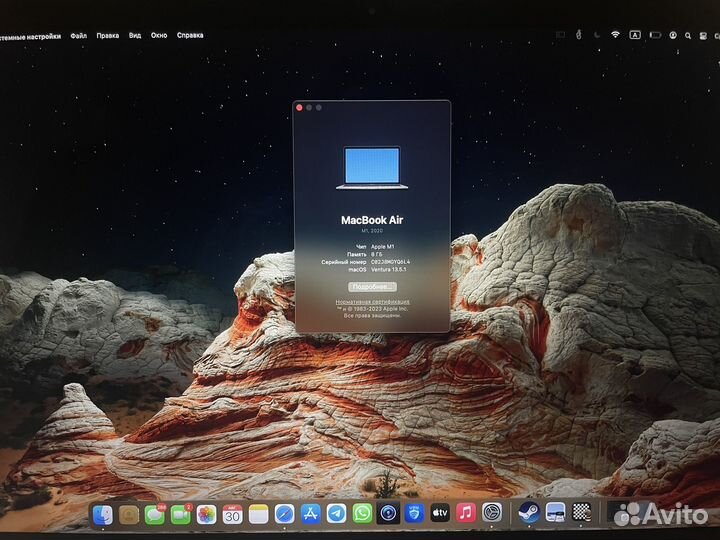Open the Вид menu
This screenshot has height=540, width=720.
(135, 35)
